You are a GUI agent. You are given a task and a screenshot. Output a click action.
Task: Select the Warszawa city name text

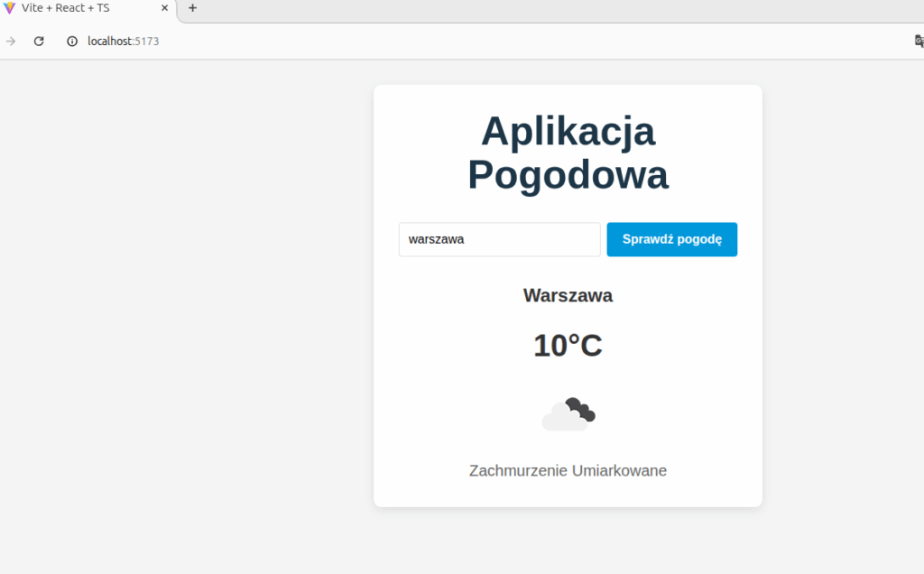568,295
